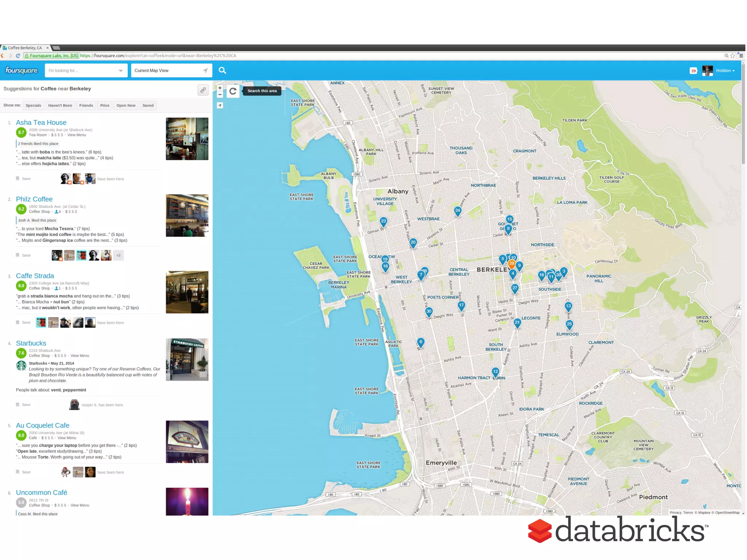The width and height of the screenshot is (747, 560).
Task: Select map pin number 23
Action: coord(383,222)
